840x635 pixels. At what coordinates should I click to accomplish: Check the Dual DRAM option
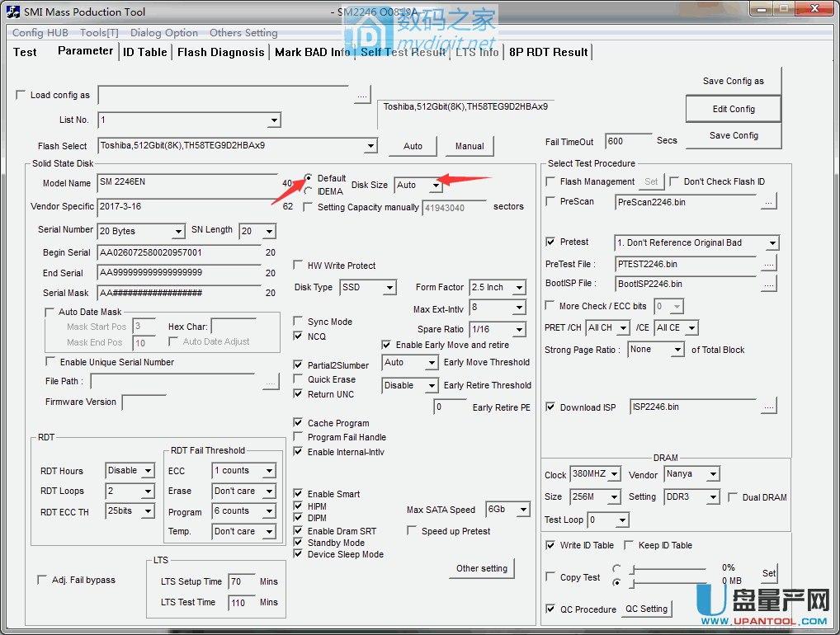click(x=733, y=497)
